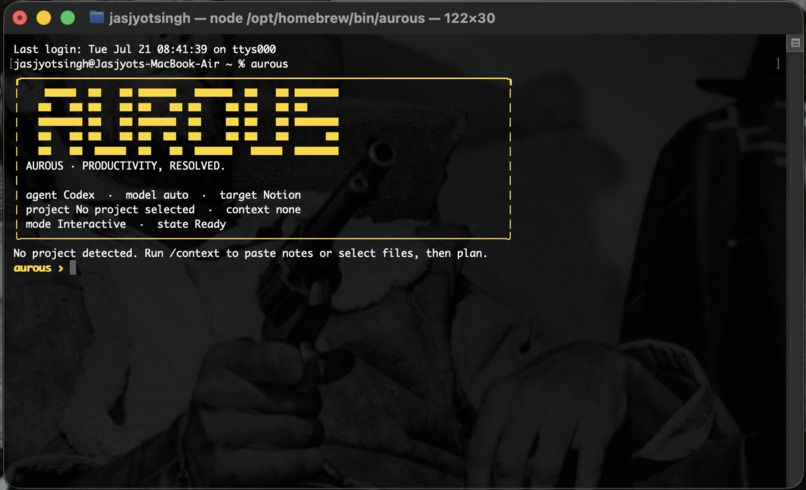Click the green zoom window button
This screenshot has height=490, width=806.
tap(67, 18)
